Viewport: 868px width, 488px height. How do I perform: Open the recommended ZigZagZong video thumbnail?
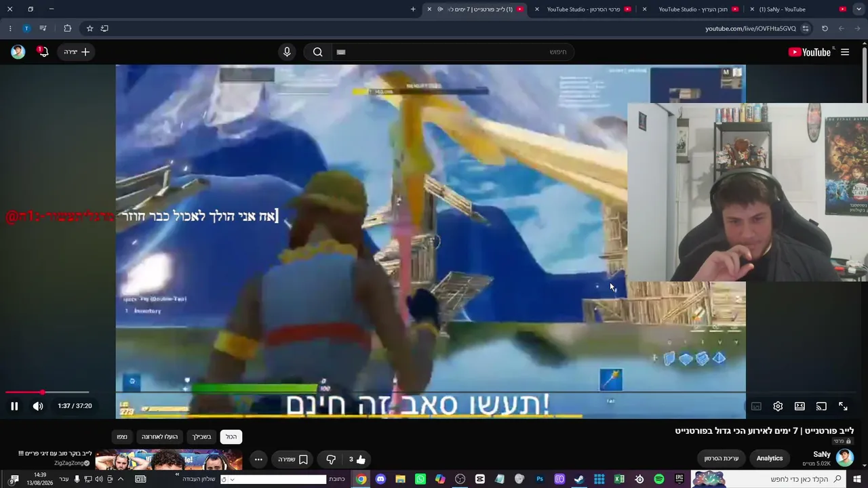169,460
